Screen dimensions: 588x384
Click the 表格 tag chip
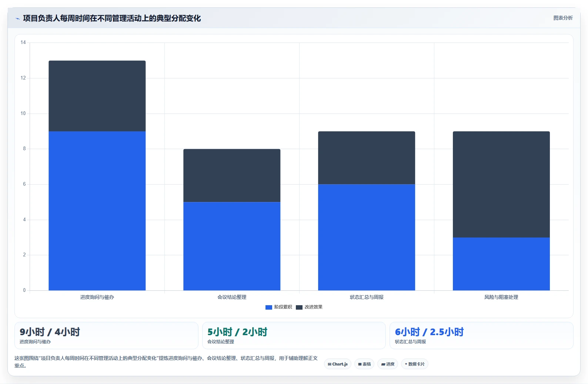coord(364,364)
